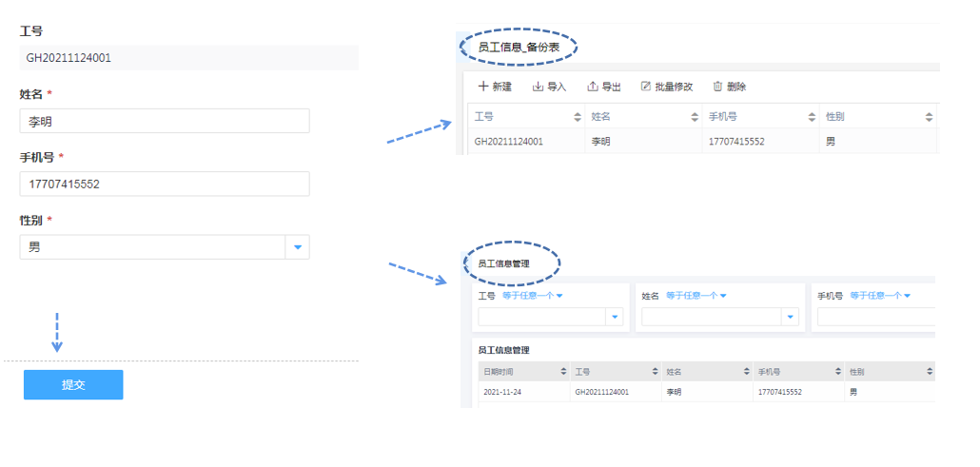This screenshot has width=980, height=467.
Task: Sort backup table by 姓名 column
Action: (695, 117)
